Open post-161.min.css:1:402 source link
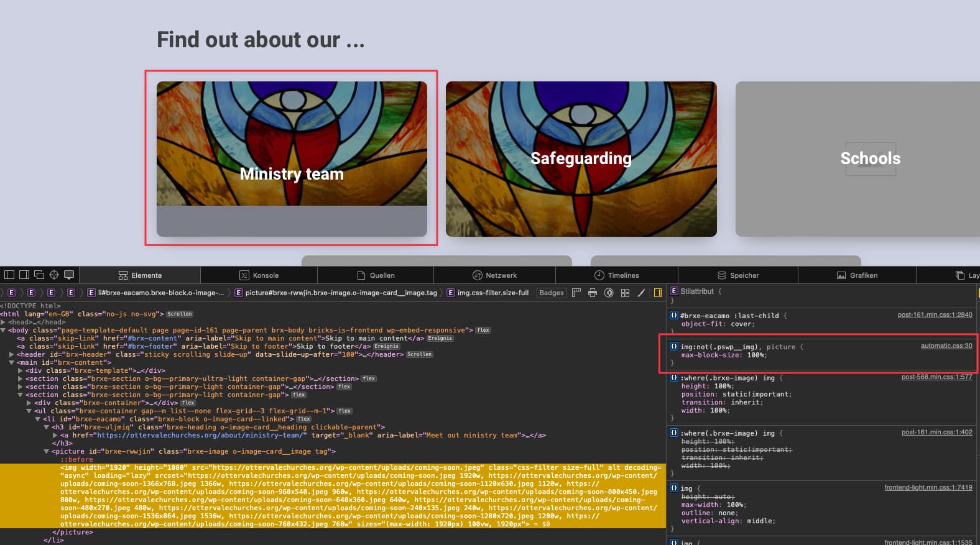This screenshot has height=545, width=980. coord(936,432)
